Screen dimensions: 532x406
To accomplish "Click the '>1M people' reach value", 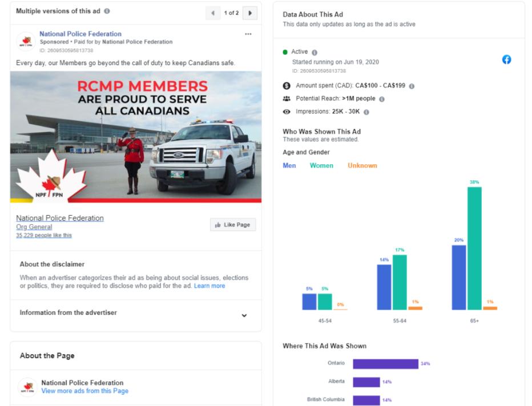I will click(x=358, y=98).
